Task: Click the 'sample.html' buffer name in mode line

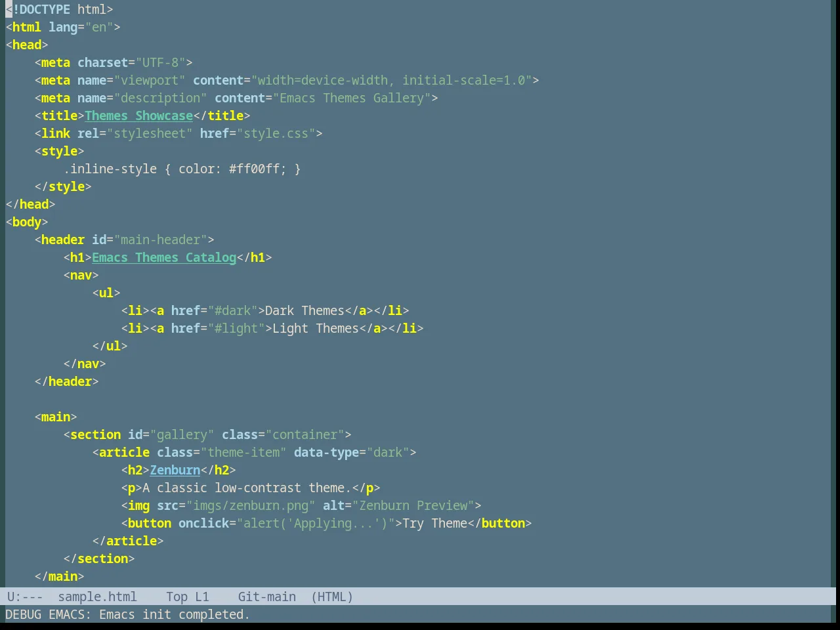Action: tap(97, 597)
